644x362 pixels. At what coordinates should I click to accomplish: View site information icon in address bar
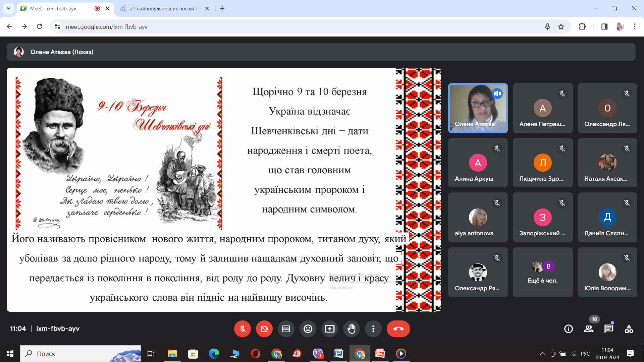(x=57, y=26)
